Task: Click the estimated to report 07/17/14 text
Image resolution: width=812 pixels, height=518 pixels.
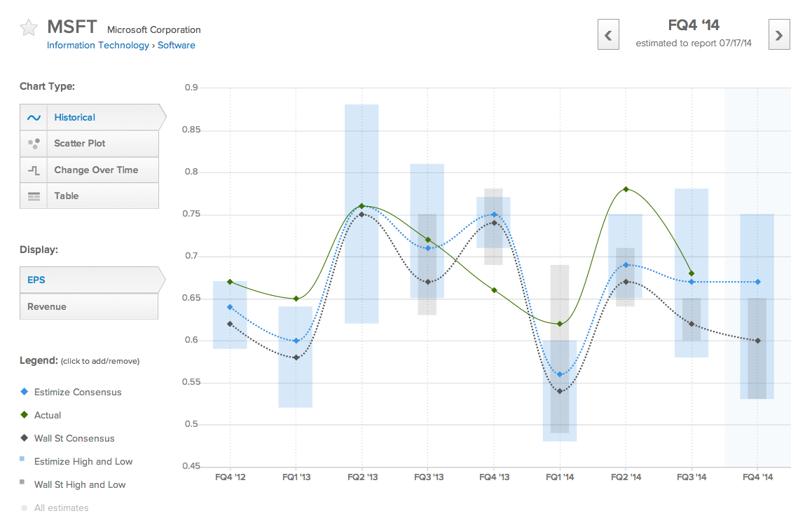Action: (694, 43)
